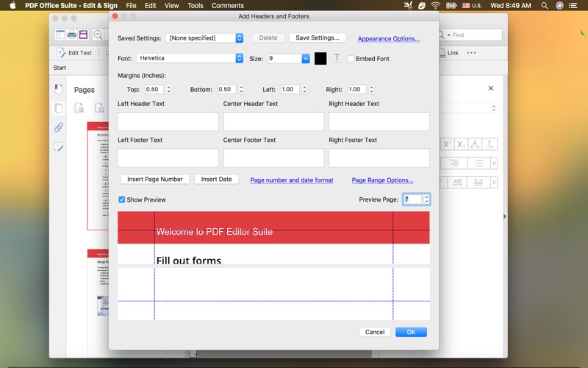Image resolution: width=588 pixels, height=368 pixels.
Task: Open the Helvetica font dropdown
Action: coord(190,58)
